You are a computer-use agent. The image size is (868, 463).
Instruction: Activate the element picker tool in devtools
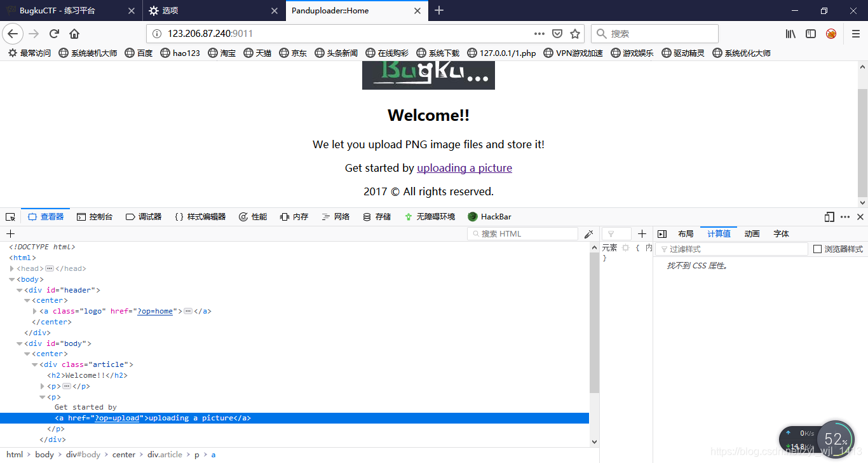(10, 217)
